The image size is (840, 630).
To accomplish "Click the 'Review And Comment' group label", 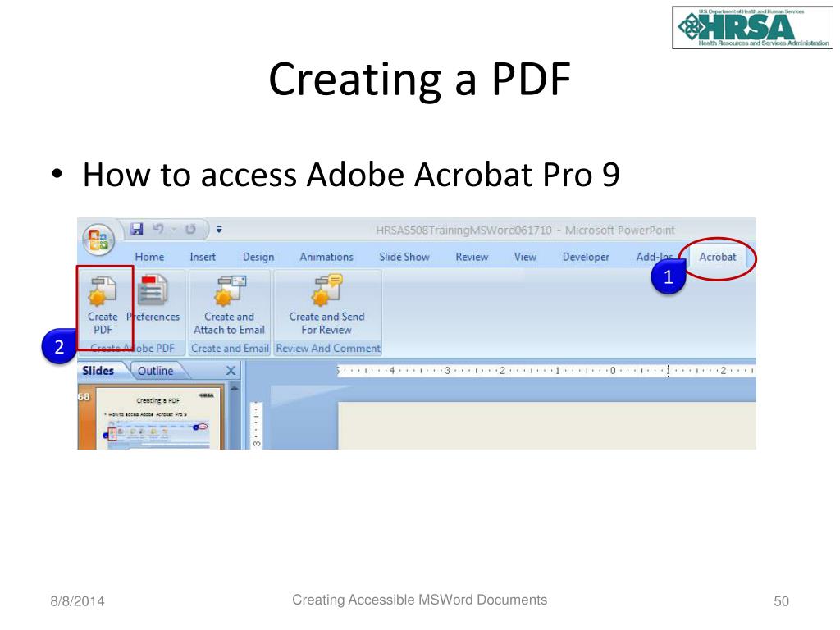I will point(328,348).
